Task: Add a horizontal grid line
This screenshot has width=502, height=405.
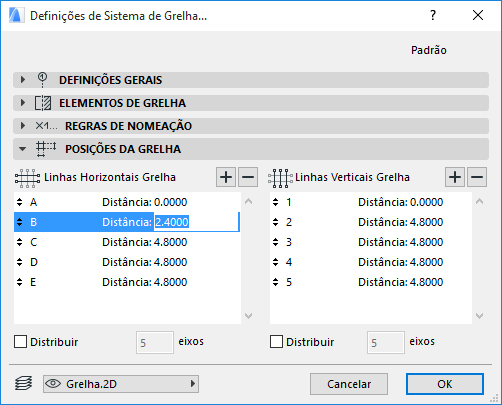Action: point(226,177)
